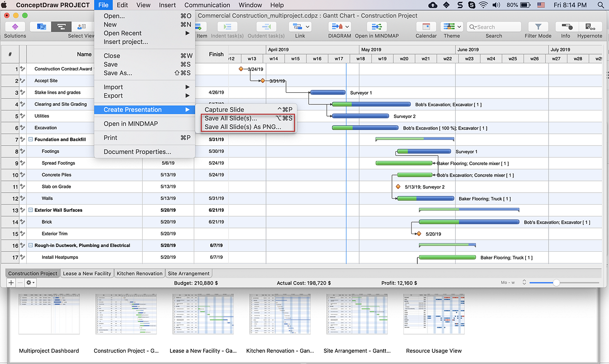Choose Save All Slide(s) As PNG

pos(243,127)
